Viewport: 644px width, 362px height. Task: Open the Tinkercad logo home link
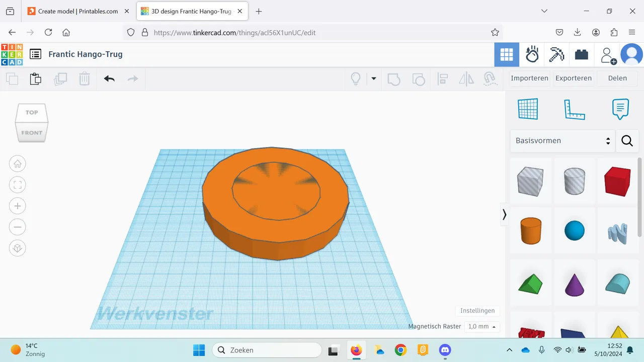pyautogui.click(x=12, y=54)
